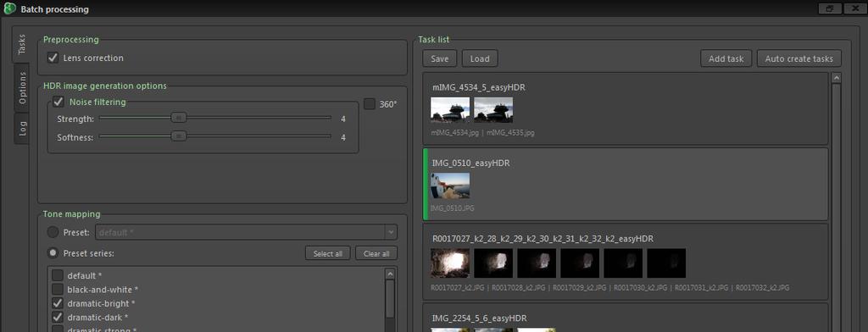Click the Save task list button
Viewport: 868px width, 332px height.
440,58
